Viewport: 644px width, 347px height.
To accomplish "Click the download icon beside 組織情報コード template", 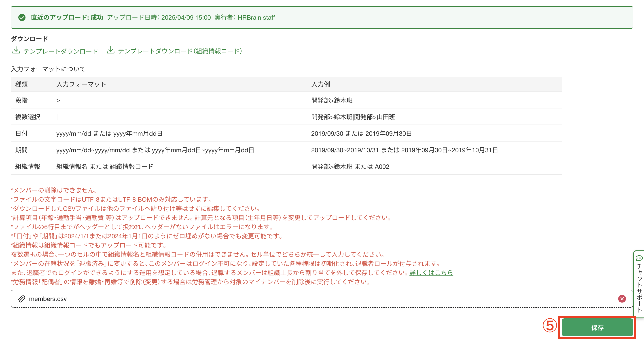I will (x=111, y=50).
